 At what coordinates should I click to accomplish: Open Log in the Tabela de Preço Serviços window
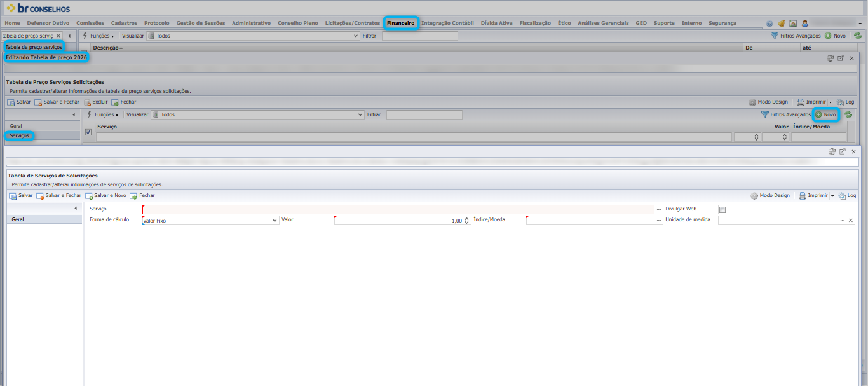tap(846, 102)
